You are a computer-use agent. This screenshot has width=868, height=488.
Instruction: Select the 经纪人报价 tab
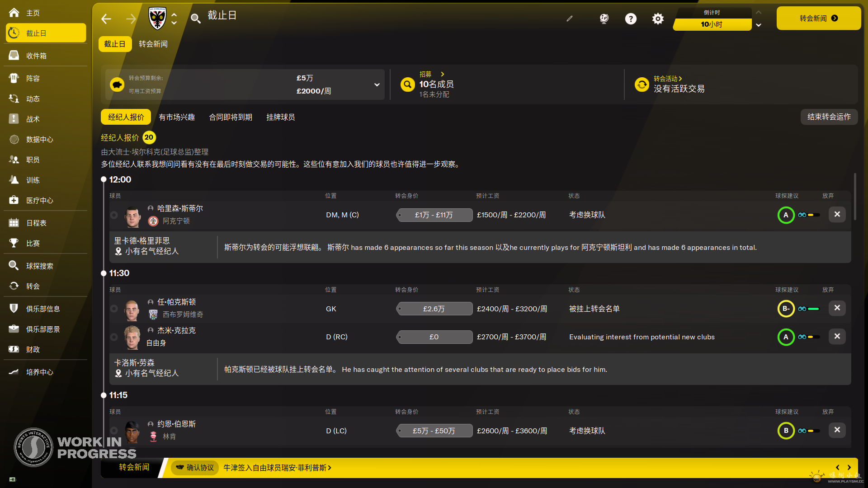coord(126,117)
